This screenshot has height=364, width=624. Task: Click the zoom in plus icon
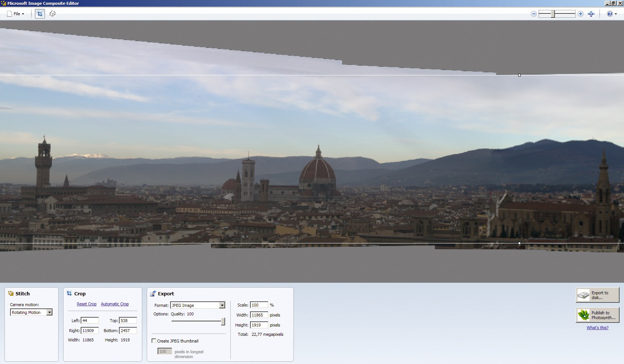click(581, 14)
